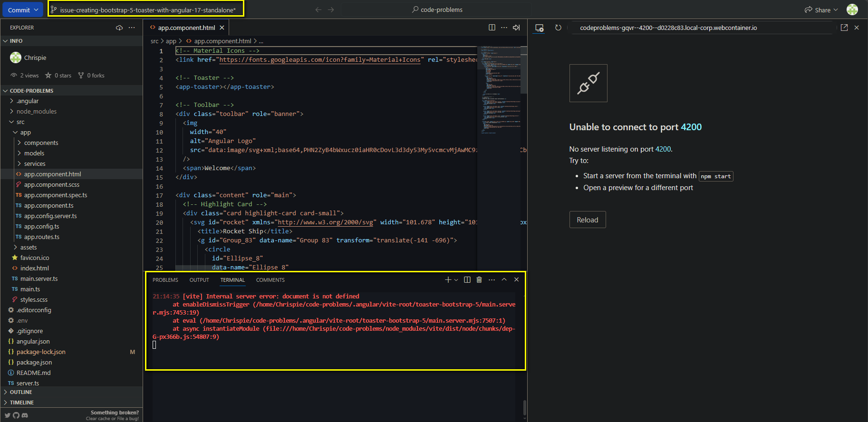
Task: Close the app.component.html tab
Action: point(222,28)
